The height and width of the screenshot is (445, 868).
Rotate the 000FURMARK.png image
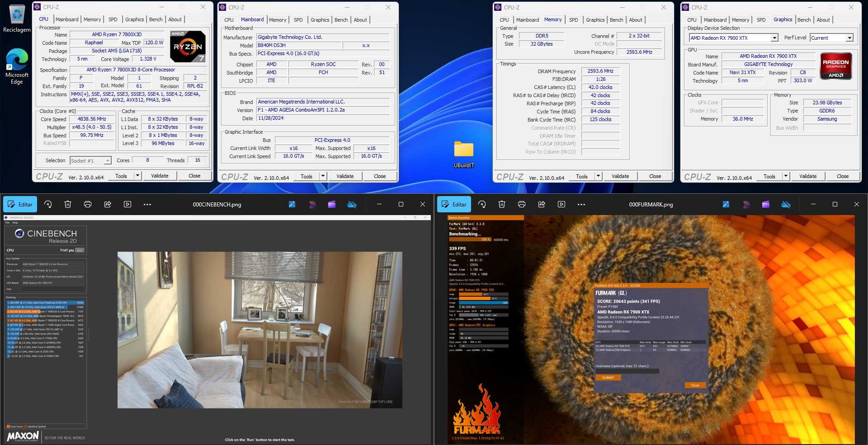coord(482,204)
